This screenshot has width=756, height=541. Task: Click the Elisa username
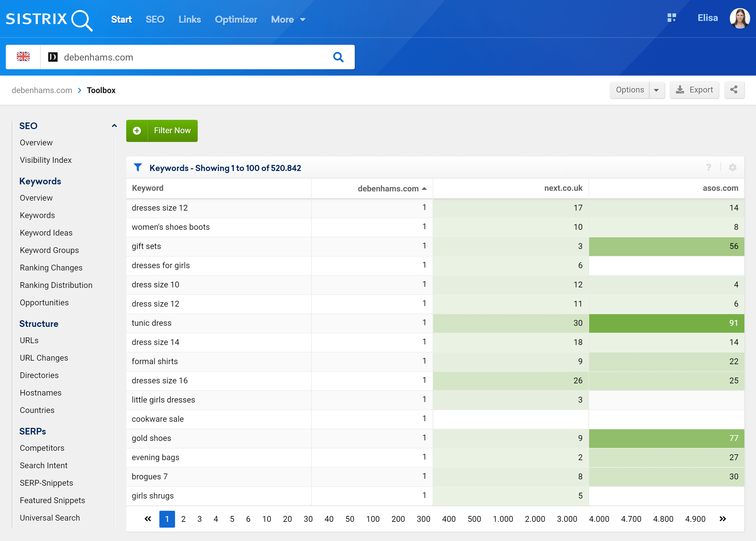707,18
